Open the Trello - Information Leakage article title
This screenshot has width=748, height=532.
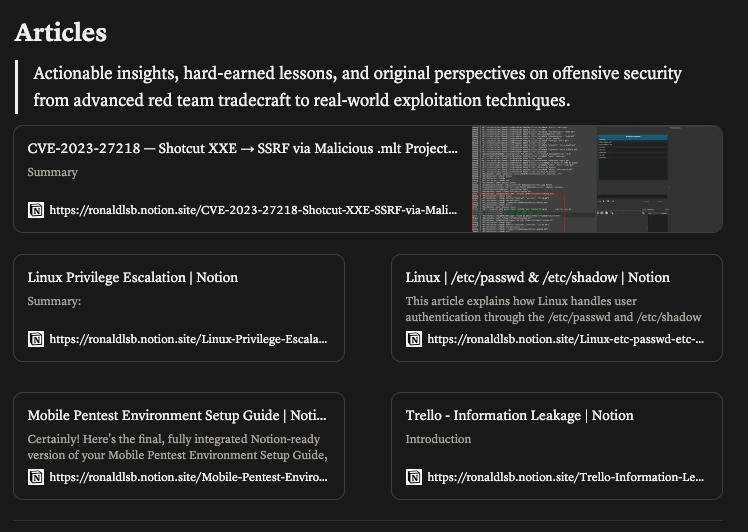(x=519, y=416)
